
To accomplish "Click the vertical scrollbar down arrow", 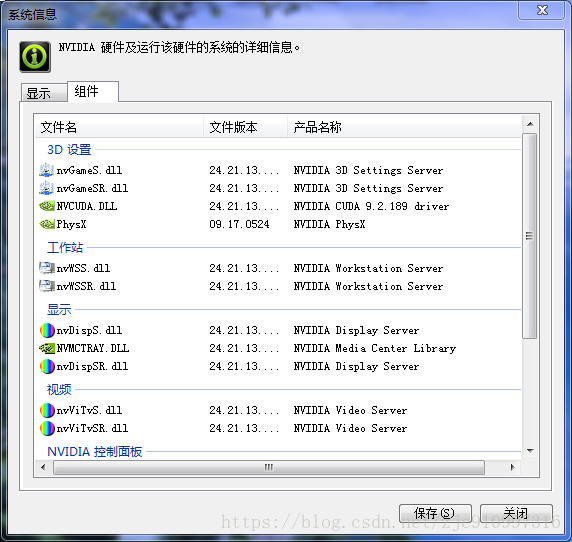I will tap(530, 451).
